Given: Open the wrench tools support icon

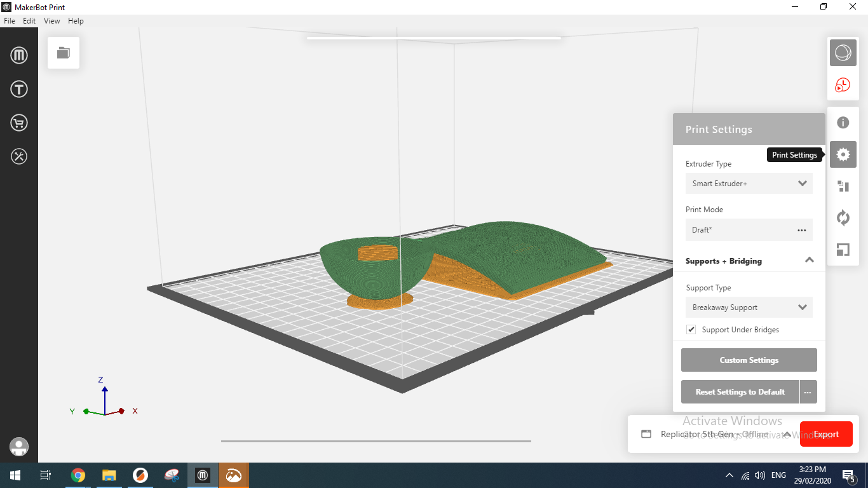Looking at the screenshot, I should tap(19, 156).
